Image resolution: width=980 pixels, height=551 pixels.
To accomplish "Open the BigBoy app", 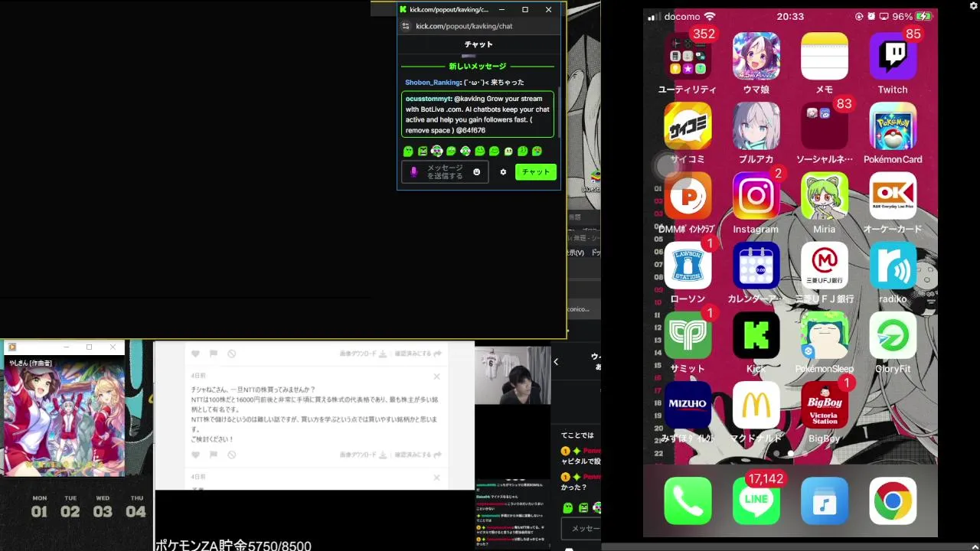I will click(x=824, y=405).
